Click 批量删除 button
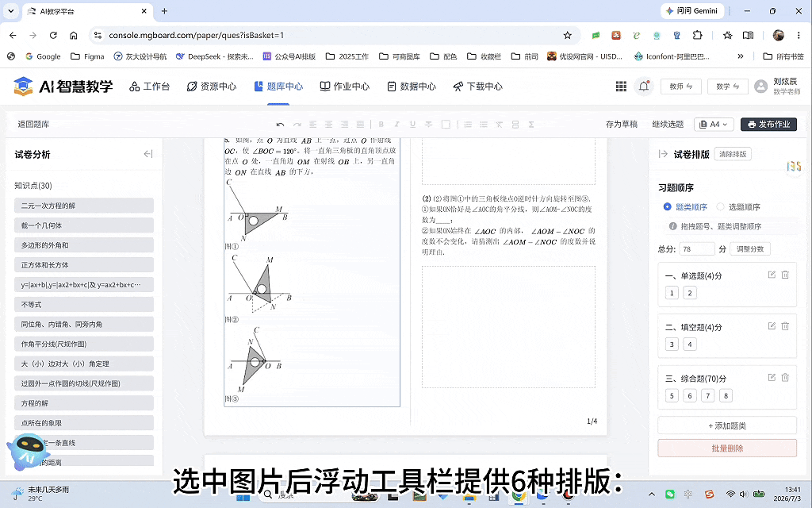 pos(727,448)
